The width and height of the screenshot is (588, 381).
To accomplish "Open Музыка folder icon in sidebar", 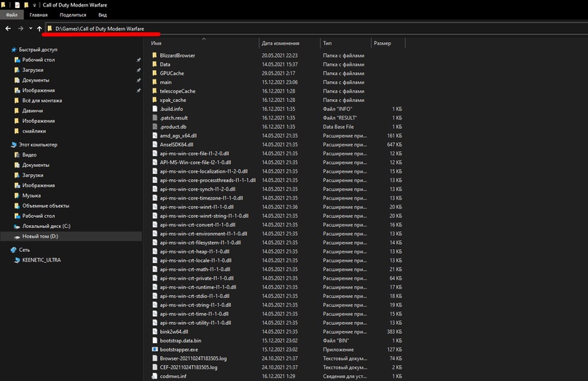I will click(17, 195).
